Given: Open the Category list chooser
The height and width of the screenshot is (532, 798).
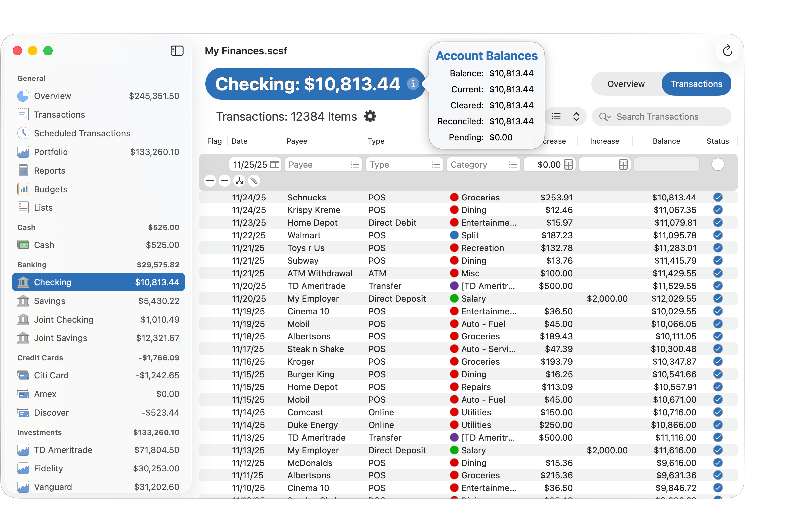Looking at the screenshot, I should coord(513,164).
